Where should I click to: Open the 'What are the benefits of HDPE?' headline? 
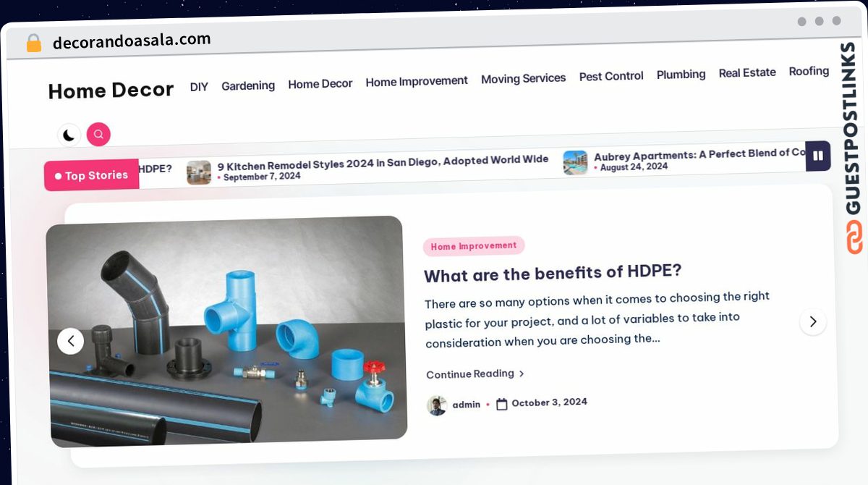pyautogui.click(x=553, y=274)
